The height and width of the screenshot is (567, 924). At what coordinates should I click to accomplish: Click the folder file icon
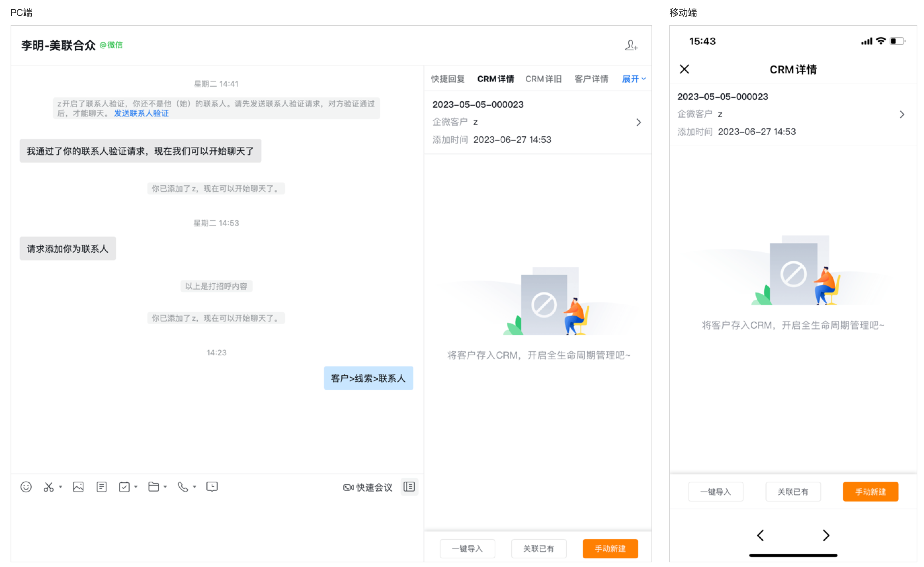point(153,487)
